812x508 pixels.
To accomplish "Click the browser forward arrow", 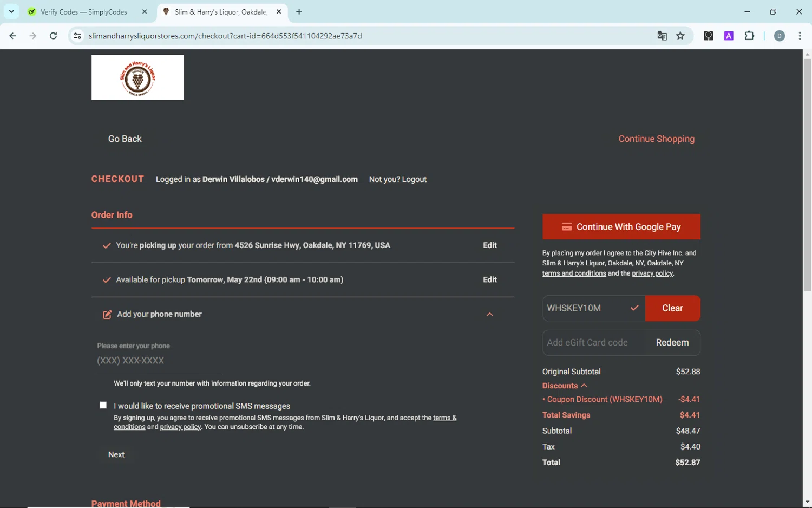I will pos(33,36).
